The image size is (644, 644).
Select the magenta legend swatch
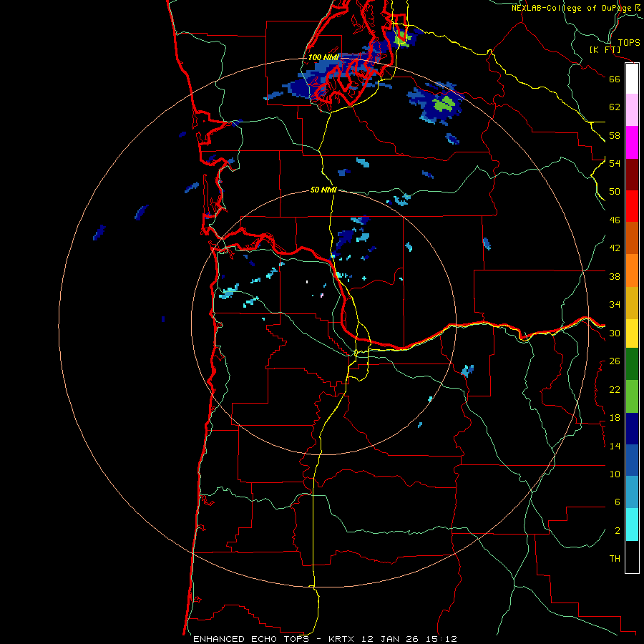(x=632, y=142)
